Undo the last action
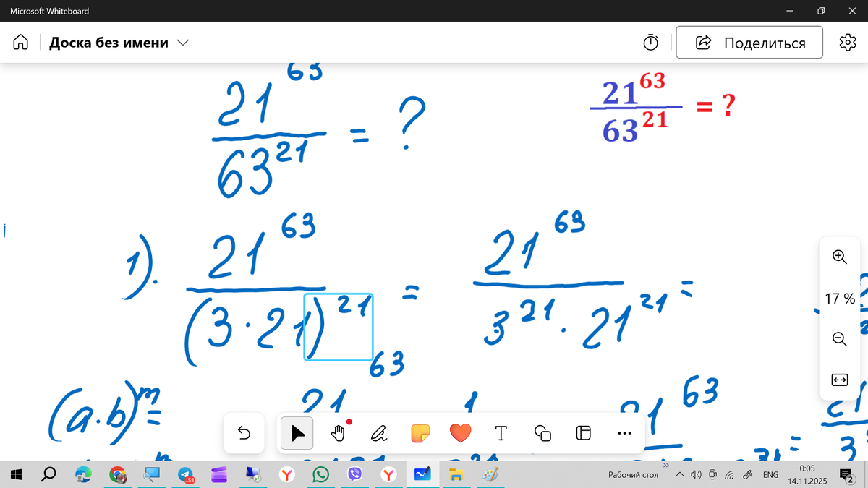 [244, 433]
